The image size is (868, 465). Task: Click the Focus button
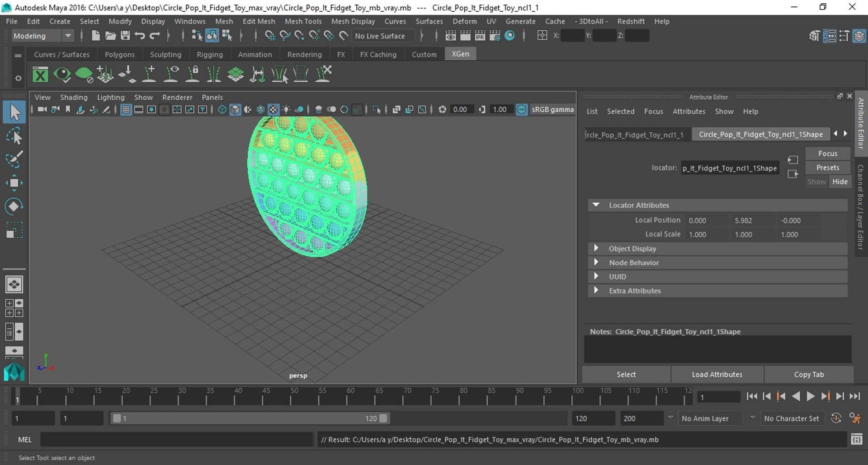[x=828, y=153]
